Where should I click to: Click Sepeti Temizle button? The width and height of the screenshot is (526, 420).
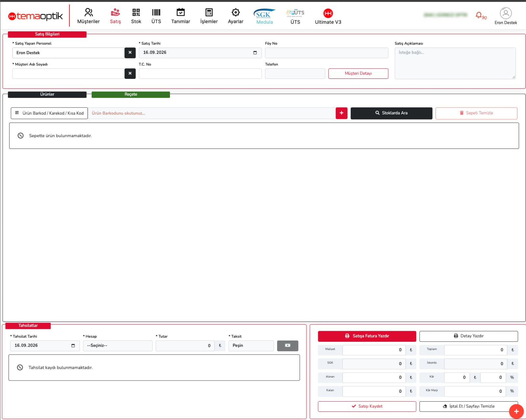476,113
